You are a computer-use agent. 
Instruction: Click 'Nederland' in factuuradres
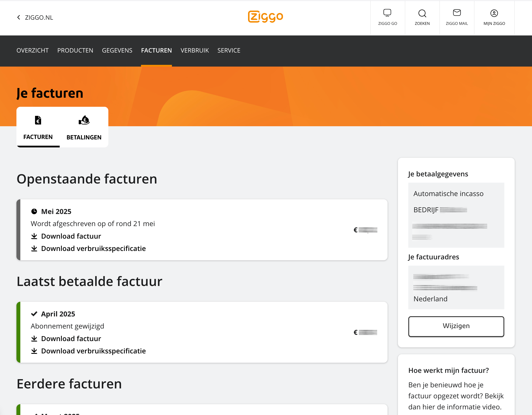pos(430,299)
